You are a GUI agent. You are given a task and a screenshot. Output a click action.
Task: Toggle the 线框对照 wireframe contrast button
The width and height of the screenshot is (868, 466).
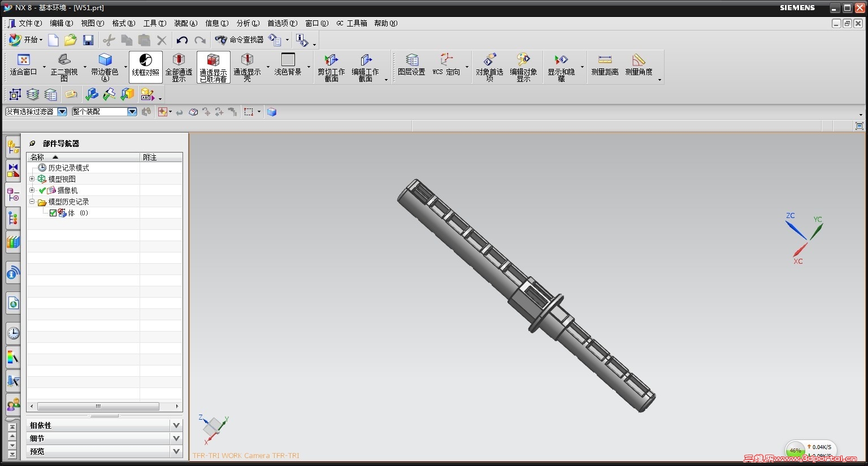145,67
